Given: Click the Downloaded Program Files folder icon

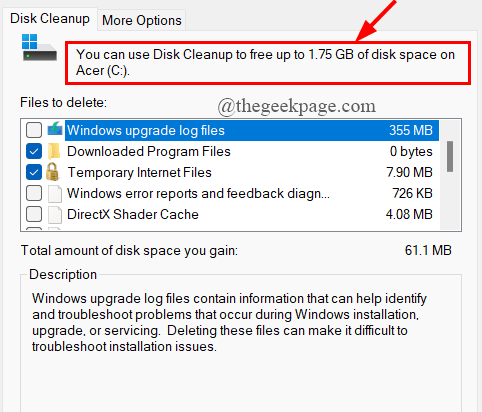Looking at the screenshot, I should pos(54,151).
